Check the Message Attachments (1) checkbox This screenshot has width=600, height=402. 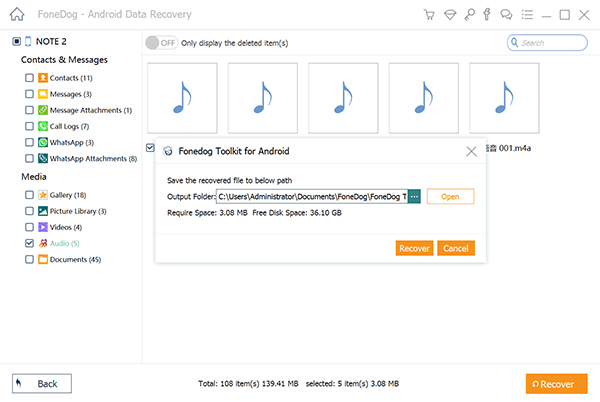point(29,110)
